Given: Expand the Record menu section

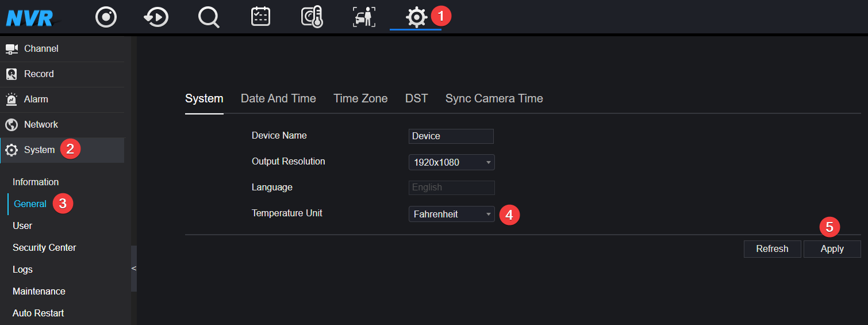Looking at the screenshot, I should 62,74.
